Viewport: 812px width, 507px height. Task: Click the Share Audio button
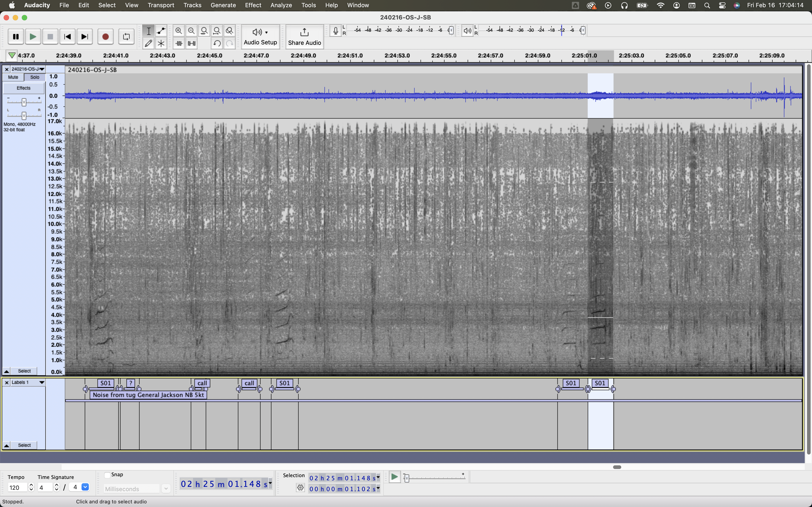click(304, 36)
